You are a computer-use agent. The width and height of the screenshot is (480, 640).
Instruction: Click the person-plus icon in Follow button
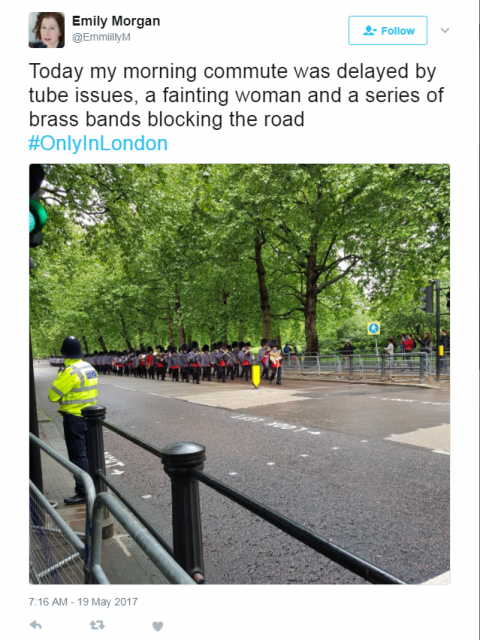tap(369, 31)
